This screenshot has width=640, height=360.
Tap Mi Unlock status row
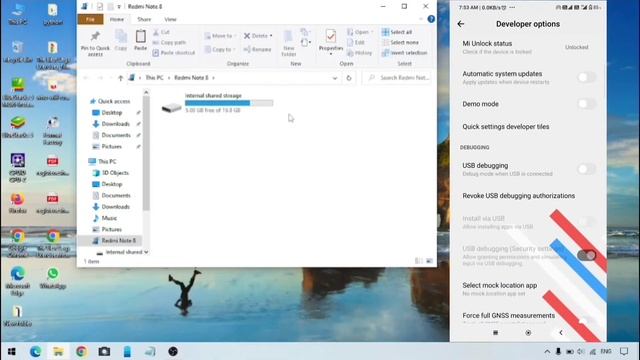pos(528,47)
